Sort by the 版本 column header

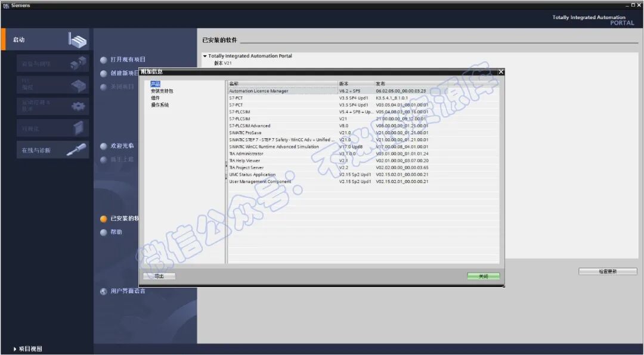pos(356,84)
